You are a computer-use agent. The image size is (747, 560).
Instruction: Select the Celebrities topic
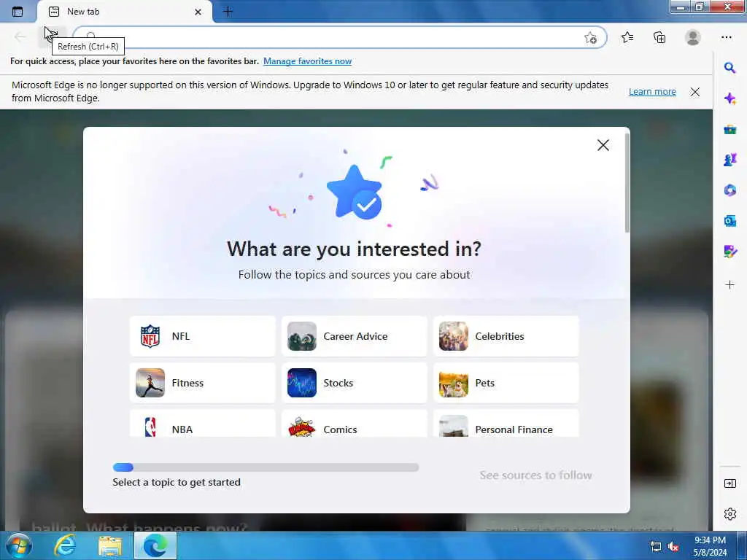tap(506, 336)
